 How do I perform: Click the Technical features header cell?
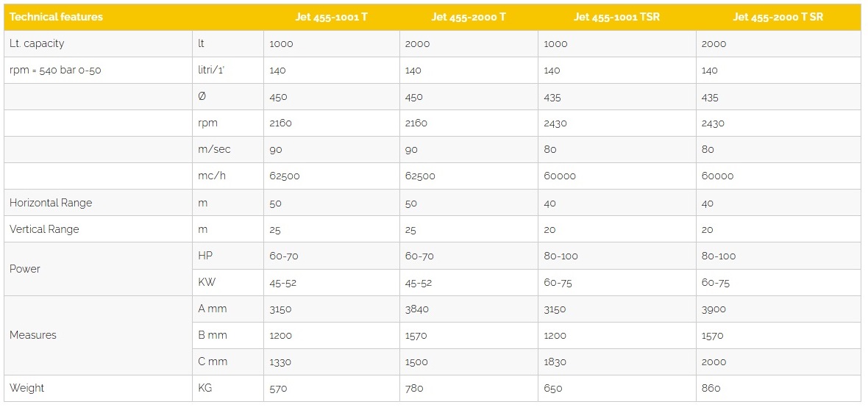pos(57,17)
